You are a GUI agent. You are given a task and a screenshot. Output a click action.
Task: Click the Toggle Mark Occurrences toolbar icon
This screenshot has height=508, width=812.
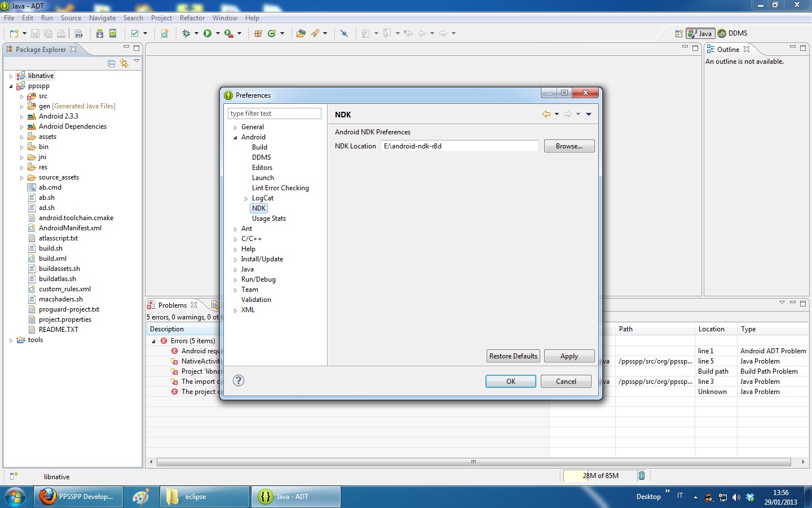344,33
